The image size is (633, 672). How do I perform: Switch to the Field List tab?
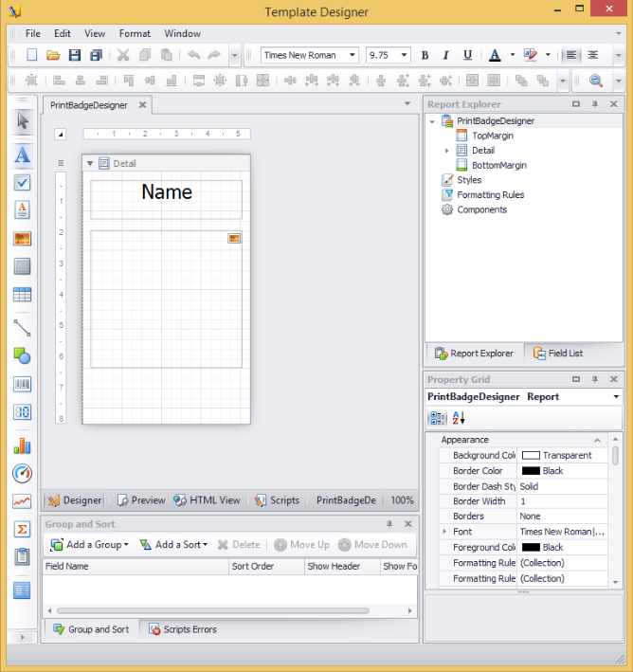pyautogui.click(x=558, y=354)
